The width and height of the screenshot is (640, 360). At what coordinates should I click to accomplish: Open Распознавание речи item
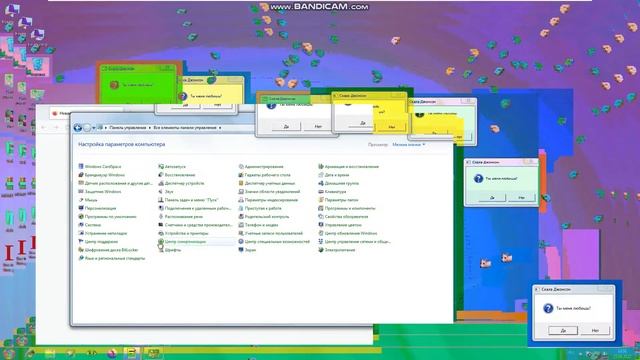click(180, 217)
